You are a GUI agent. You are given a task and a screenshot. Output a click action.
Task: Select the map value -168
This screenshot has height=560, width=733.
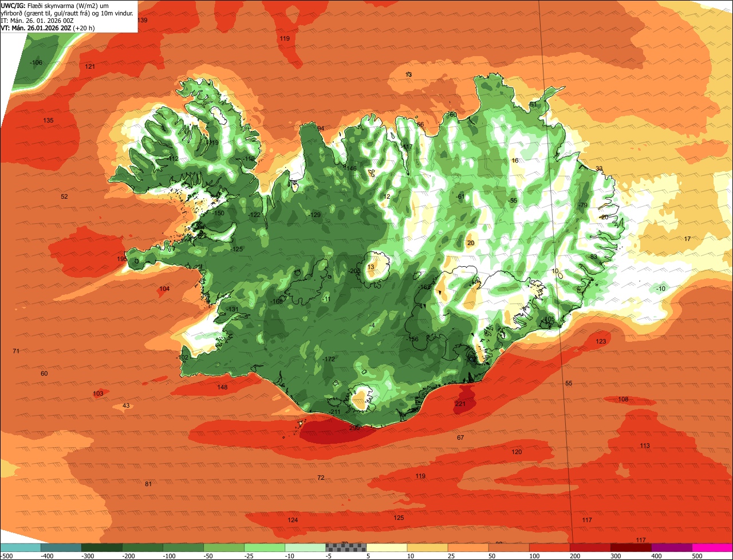click(x=277, y=301)
